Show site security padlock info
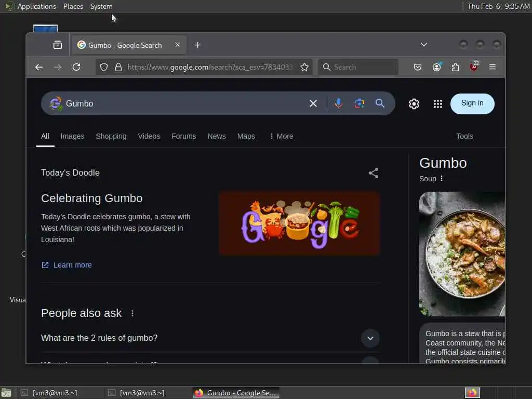 click(118, 67)
